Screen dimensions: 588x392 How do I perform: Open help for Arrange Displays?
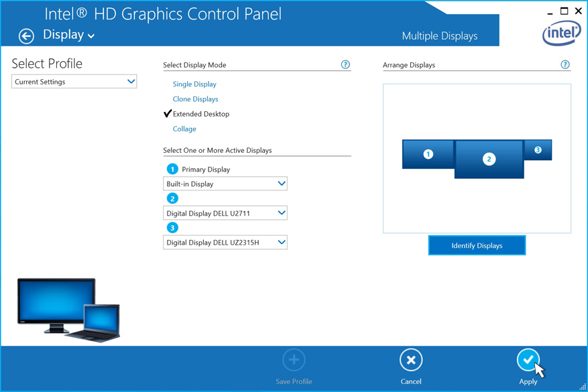pyautogui.click(x=565, y=64)
